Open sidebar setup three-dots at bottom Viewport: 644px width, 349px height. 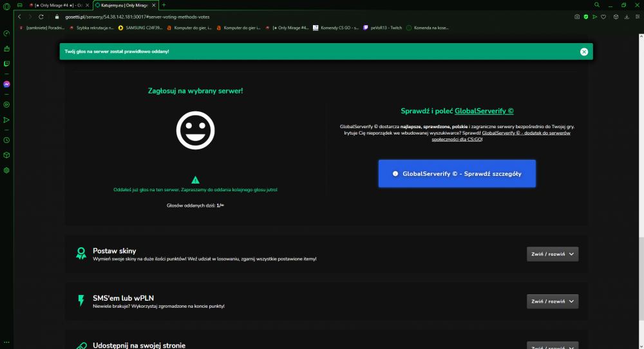(x=6, y=342)
